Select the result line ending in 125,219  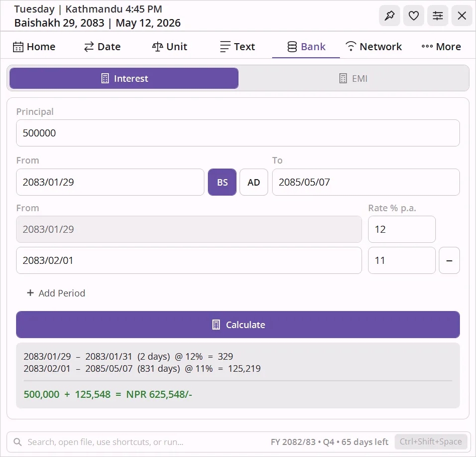coord(142,368)
